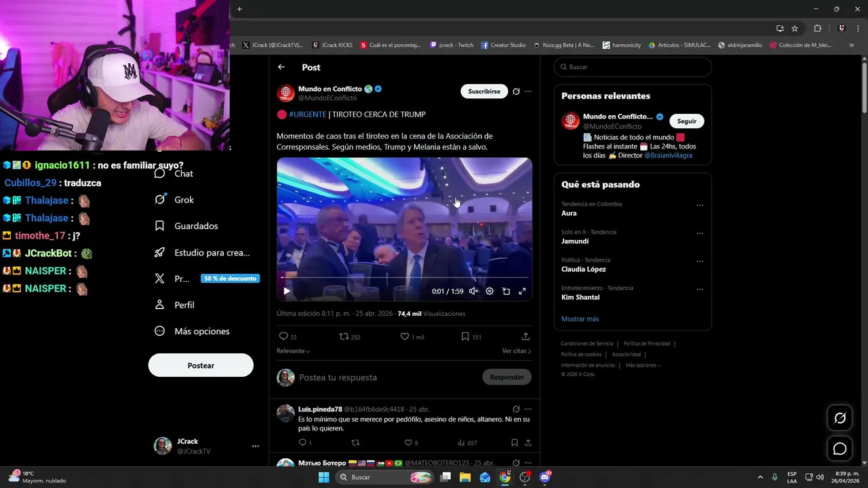Follow Mundo en Conflicto with Seguir
Viewport: 868px width, 488px height.
[687, 121]
